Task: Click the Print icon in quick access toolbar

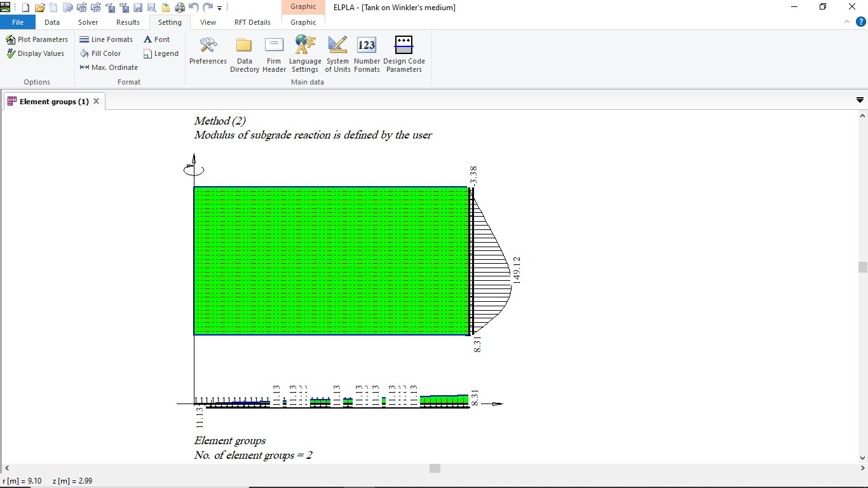Action: 180,8
